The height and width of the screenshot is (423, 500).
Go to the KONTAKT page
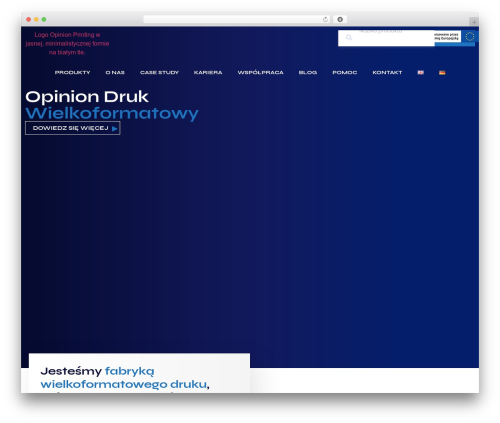(x=387, y=72)
